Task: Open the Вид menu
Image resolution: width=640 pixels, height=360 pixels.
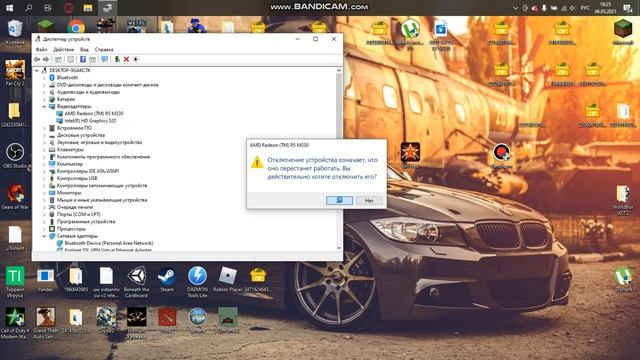Action: [x=84, y=49]
